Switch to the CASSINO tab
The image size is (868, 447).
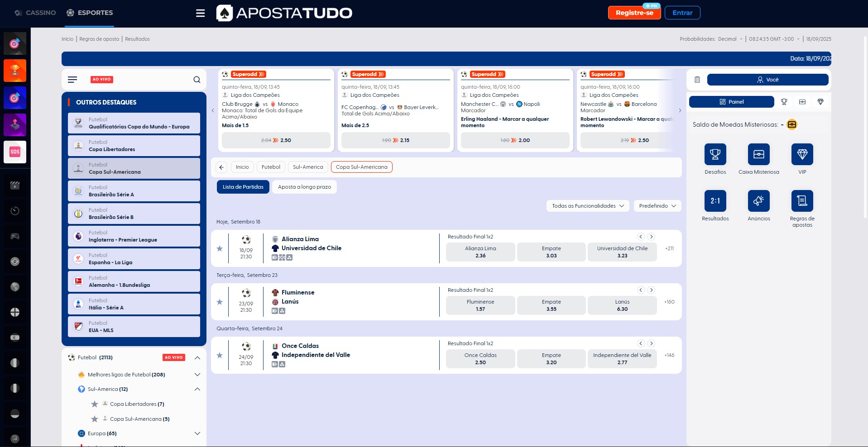coord(35,13)
